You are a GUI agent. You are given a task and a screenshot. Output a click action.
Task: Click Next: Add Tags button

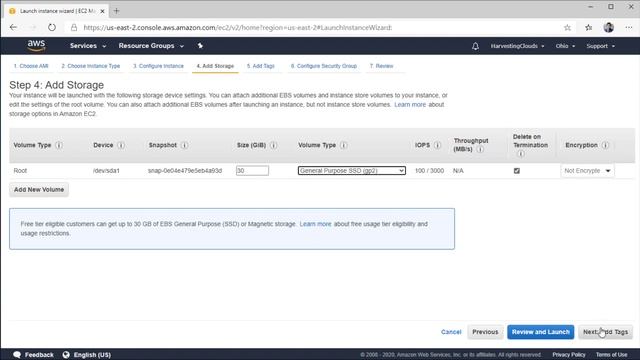point(605,332)
